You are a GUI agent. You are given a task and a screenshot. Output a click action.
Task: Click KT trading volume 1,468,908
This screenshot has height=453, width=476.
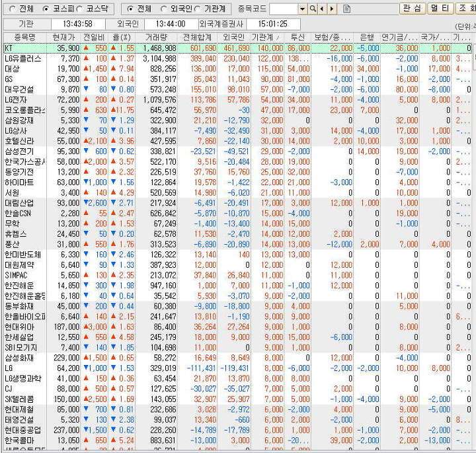(160, 48)
